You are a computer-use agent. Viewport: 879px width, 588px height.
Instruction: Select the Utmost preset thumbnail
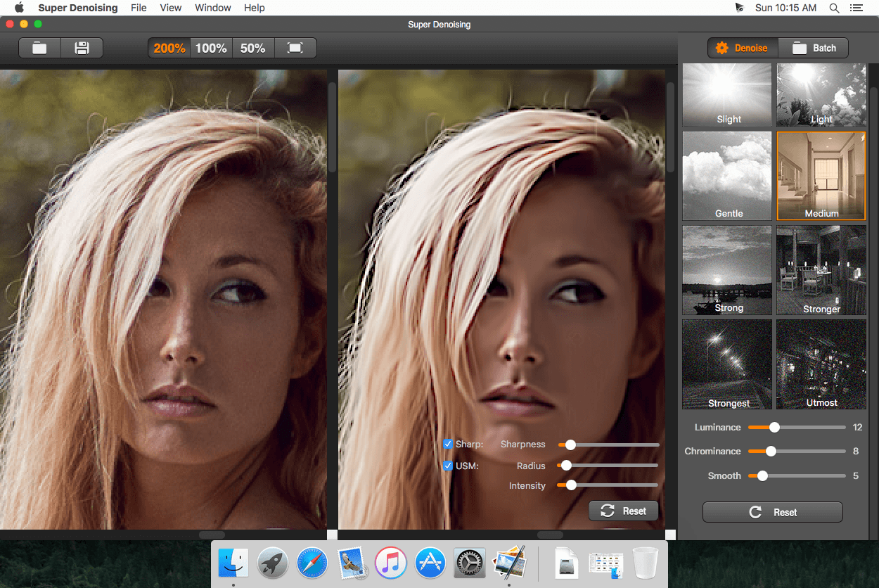tap(821, 364)
